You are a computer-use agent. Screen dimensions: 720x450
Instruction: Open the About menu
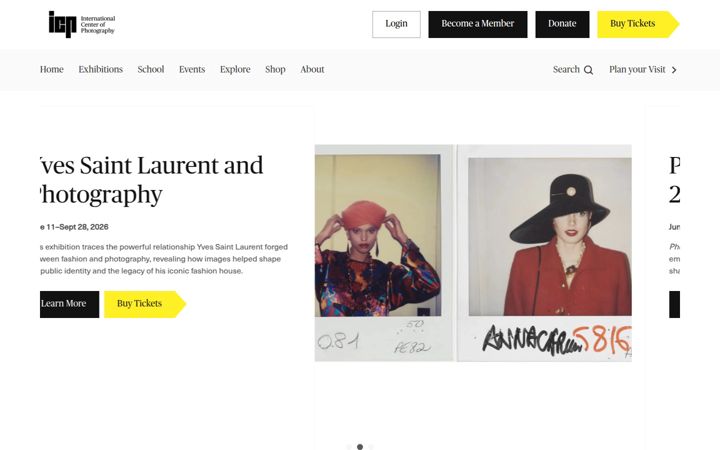pyautogui.click(x=312, y=69)
